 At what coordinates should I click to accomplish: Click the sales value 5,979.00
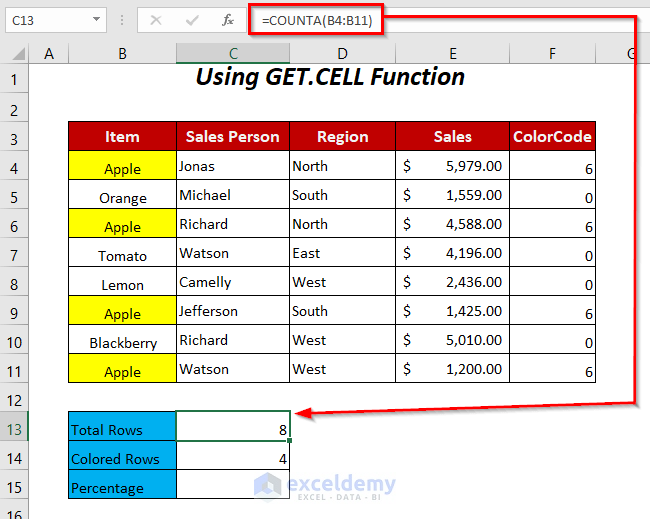453,165
